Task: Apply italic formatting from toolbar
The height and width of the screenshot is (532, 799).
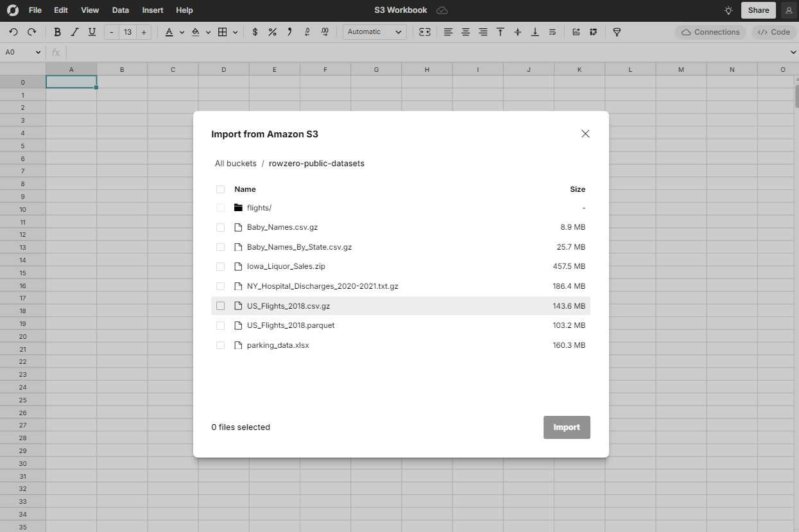Action: [74, 32]
